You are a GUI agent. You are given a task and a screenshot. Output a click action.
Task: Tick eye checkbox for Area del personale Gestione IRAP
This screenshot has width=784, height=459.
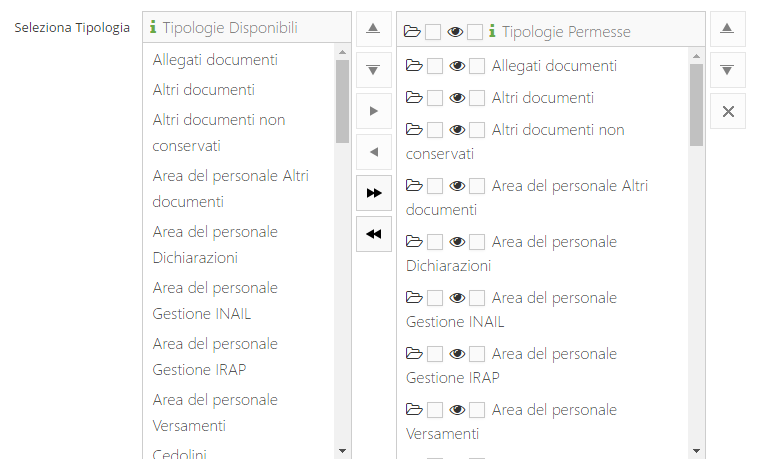click(477, 354)
